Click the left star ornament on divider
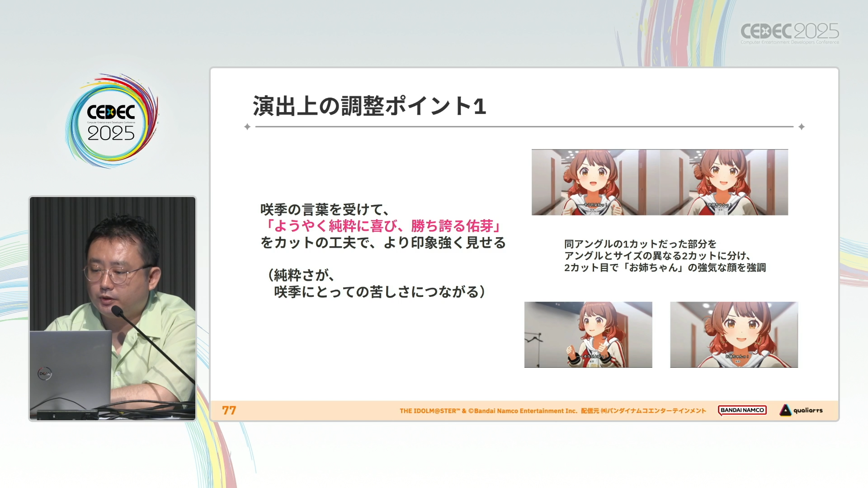The height and width of the screenshot is (488, 868). tap(247, 127)
